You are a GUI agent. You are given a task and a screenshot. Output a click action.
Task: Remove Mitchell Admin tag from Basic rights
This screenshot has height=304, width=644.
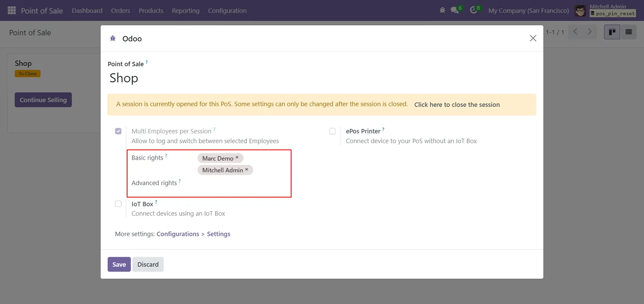246,170
